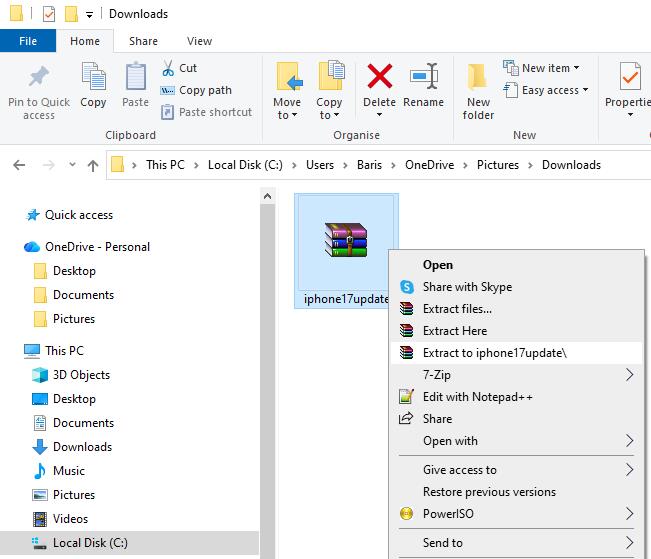Click the red Delete icon
The image size is (651, 559).
379,78
